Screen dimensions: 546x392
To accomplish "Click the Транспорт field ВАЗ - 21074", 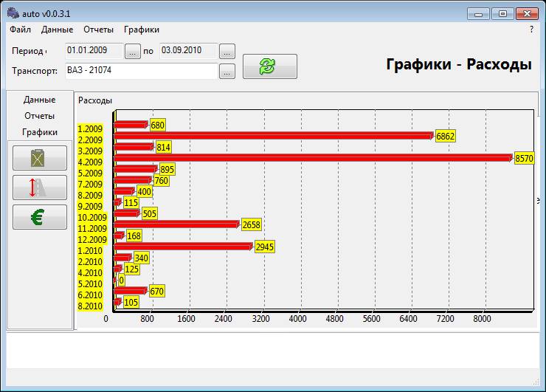I will (x=142, y=71).
